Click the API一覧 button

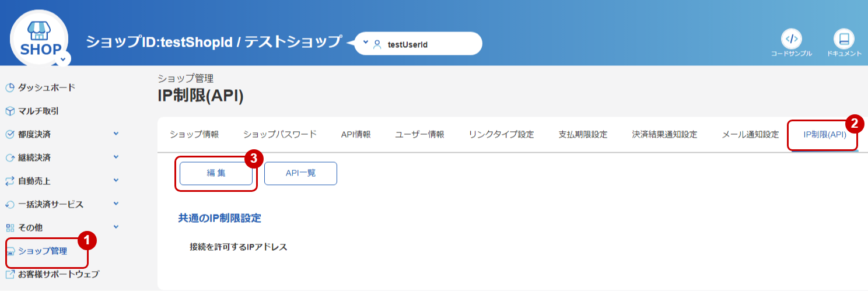point(300,173)
